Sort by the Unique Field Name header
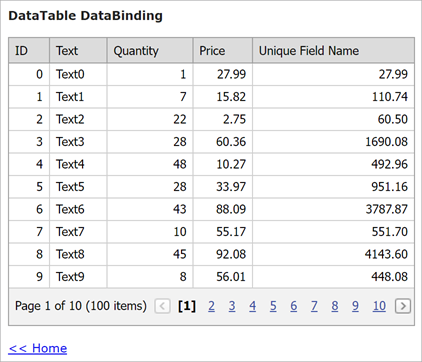Screen dimensions: 422x362 coord(333,51)
